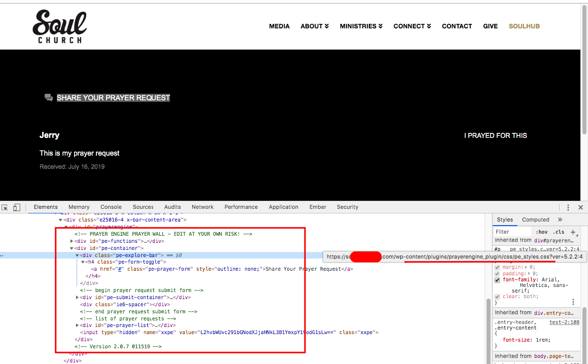Disable the font-family CSS property checkbox
Viewport: 588px width, 364px height.
[x=497, y=280]
